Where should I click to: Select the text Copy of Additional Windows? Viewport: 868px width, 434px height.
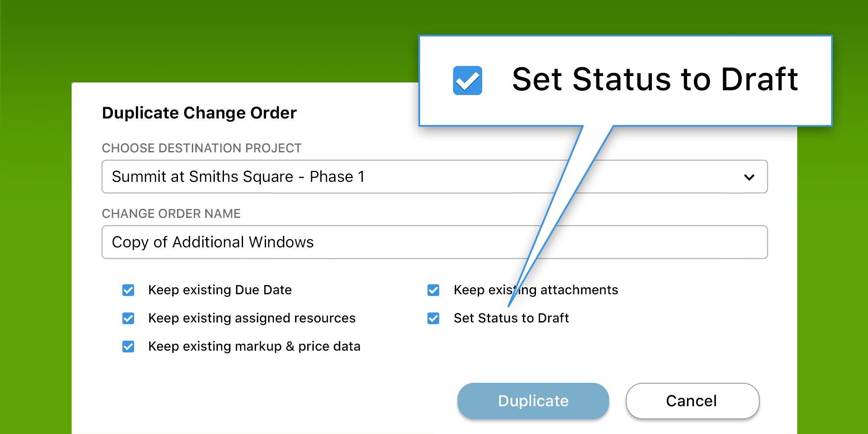click(x=212, y=242)
